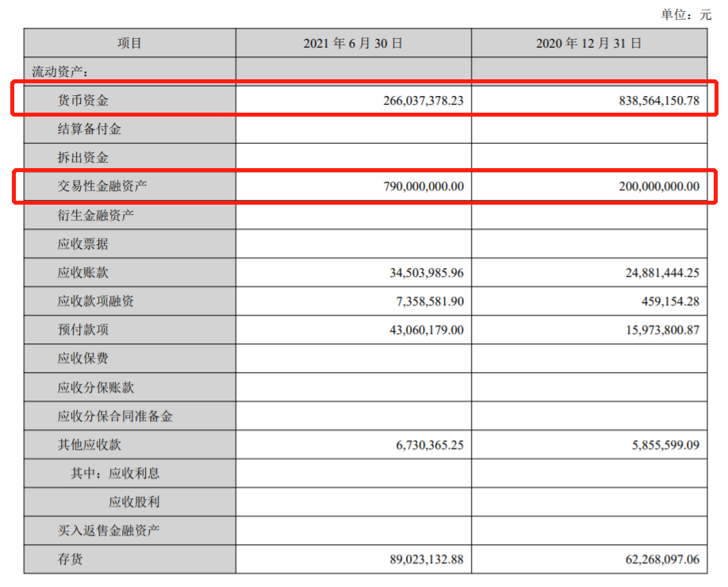Select value 89,023,132.88
Screen dimensions: 728x587
pos(427,559)
